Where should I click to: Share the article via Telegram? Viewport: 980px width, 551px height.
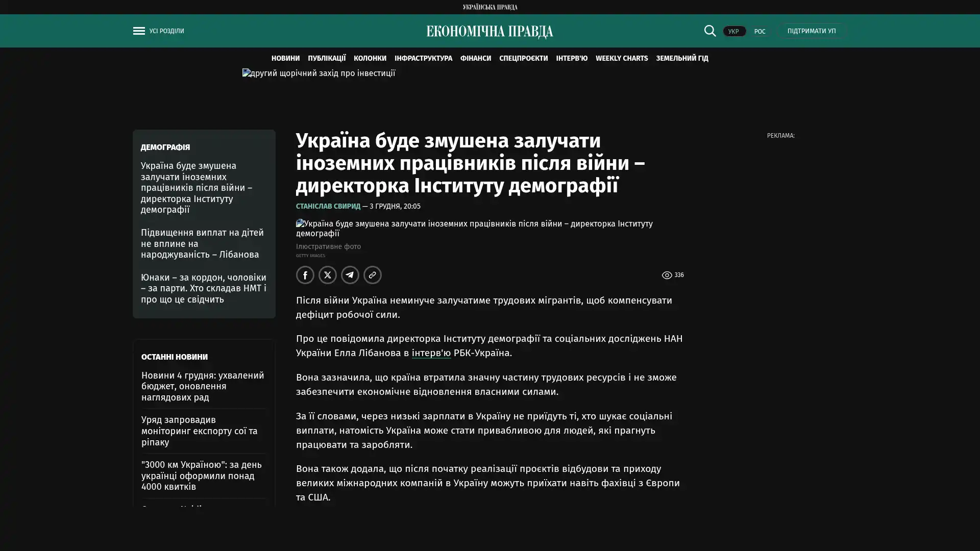coord(350,275)
